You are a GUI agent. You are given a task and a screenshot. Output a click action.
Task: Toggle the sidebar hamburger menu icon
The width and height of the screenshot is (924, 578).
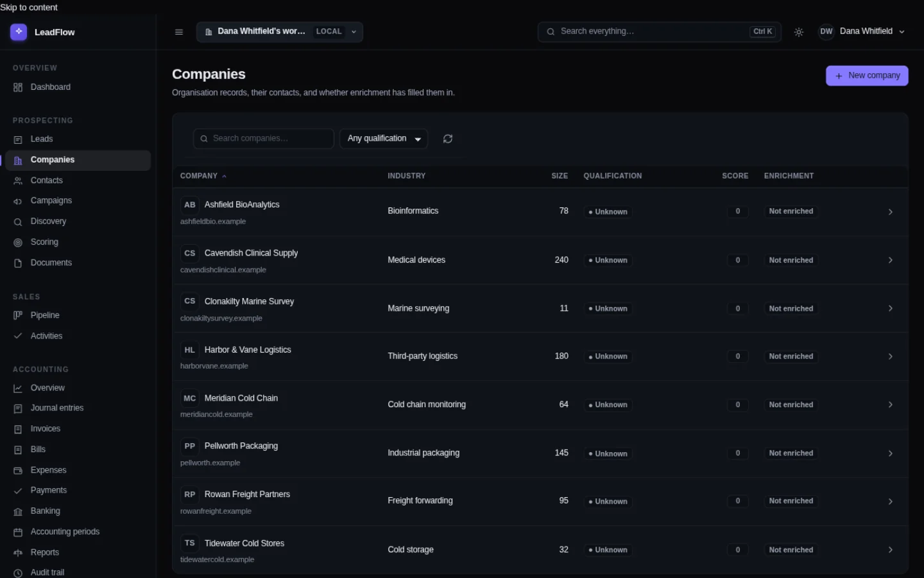(179, 32)
